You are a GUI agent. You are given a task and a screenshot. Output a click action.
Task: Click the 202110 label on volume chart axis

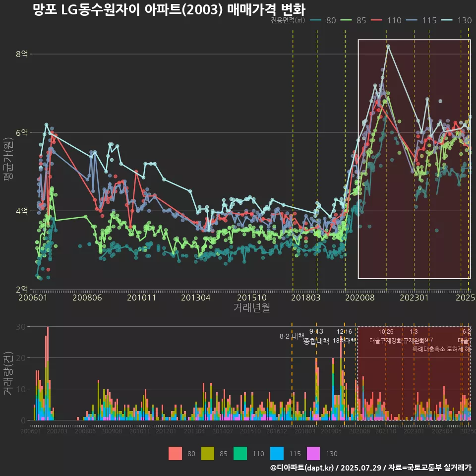[x=386, y=431]
